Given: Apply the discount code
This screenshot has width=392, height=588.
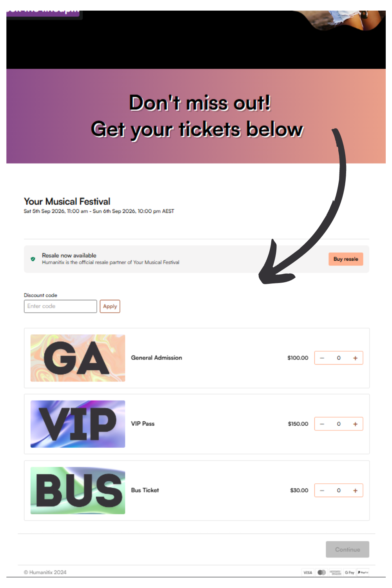Looking at the screenshot, I should pyautogui.click(x=110, y=306).
